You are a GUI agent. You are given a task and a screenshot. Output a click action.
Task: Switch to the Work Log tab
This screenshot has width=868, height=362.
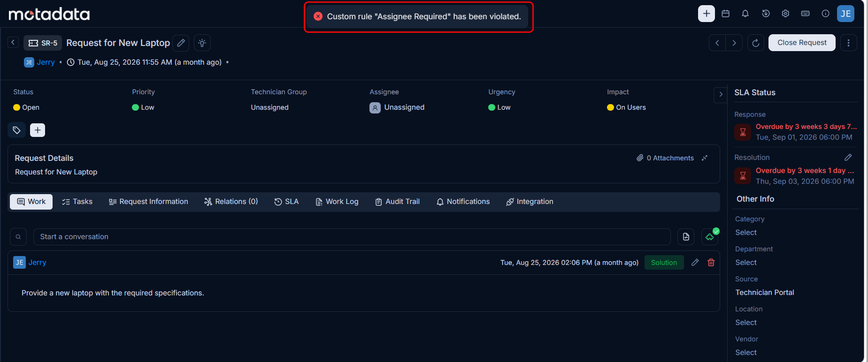[337, 202]
